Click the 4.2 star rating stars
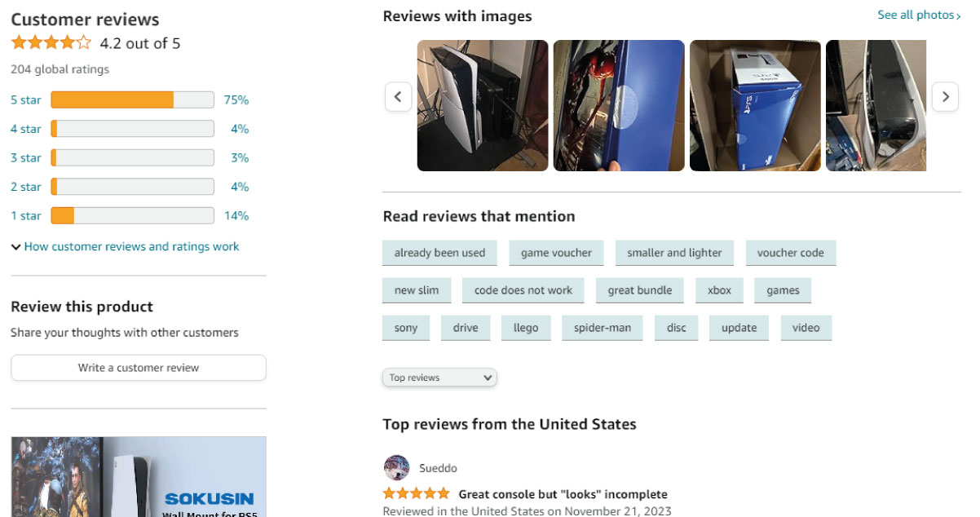Screen dimensions: 980x517 51,42
